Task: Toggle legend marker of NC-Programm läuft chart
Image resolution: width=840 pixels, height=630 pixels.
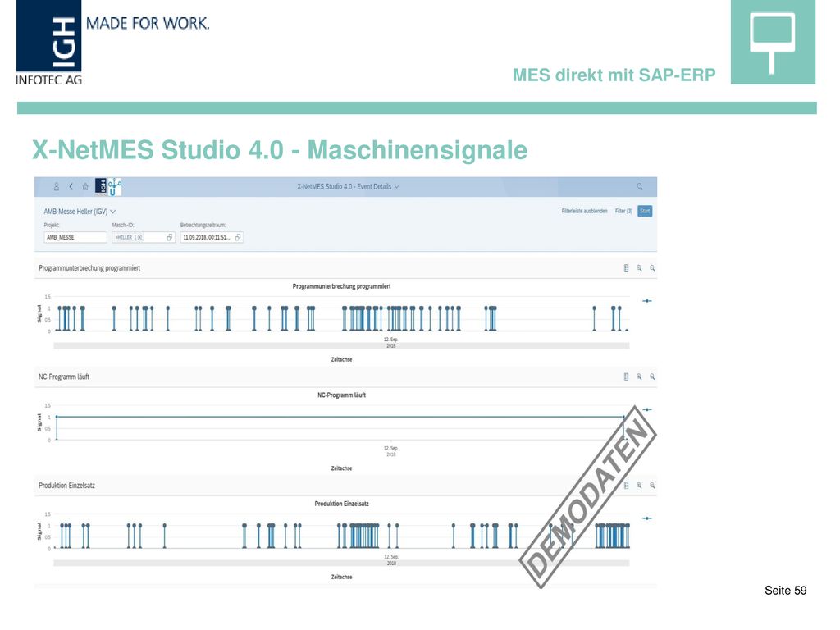Action: 647,410
